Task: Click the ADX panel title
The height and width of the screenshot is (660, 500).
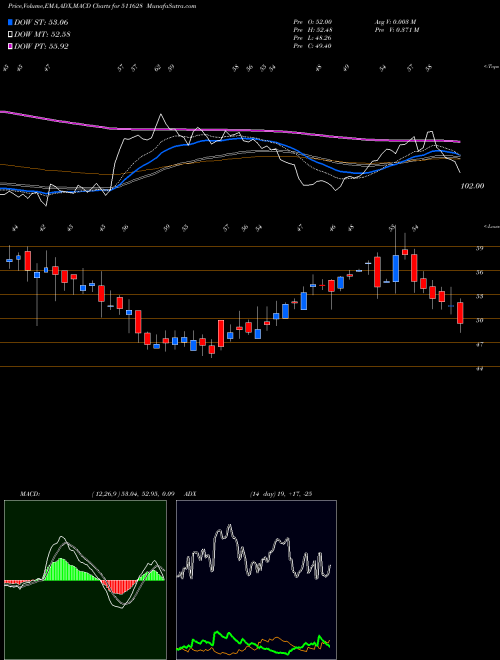Action: [x=190, y=494]
